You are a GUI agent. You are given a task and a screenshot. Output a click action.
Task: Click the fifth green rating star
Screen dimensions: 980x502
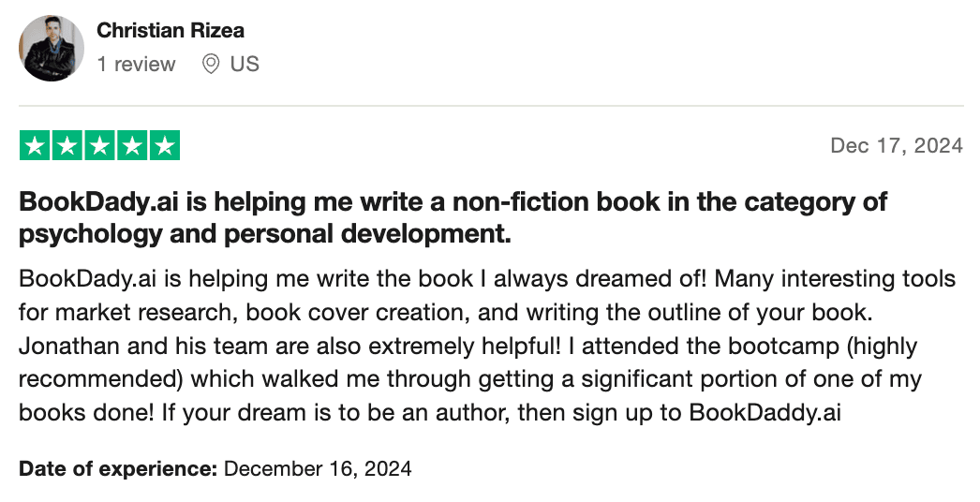tap(164, 146)
